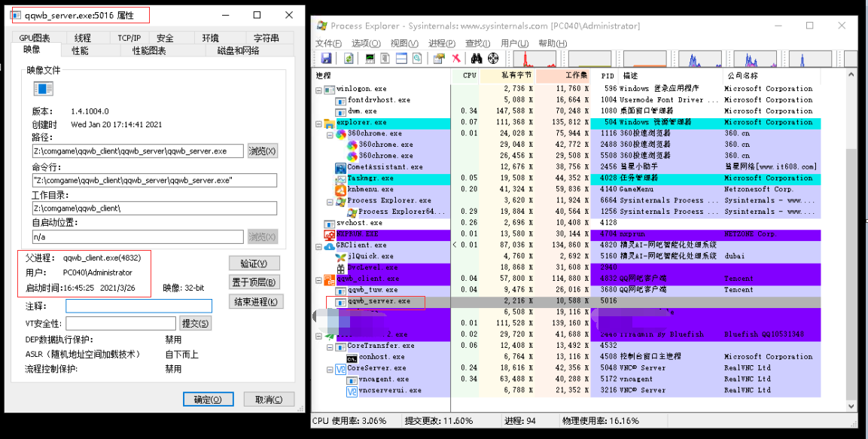
Task: Click the NXPRUN.EXE process icon
Action: click(329, 234)
